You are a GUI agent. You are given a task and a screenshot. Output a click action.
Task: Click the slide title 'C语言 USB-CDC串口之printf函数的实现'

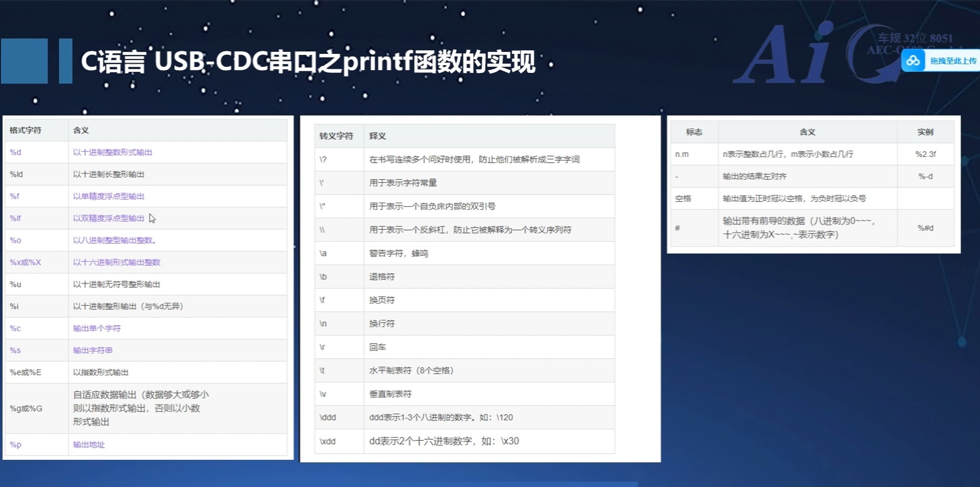(308, 62)
